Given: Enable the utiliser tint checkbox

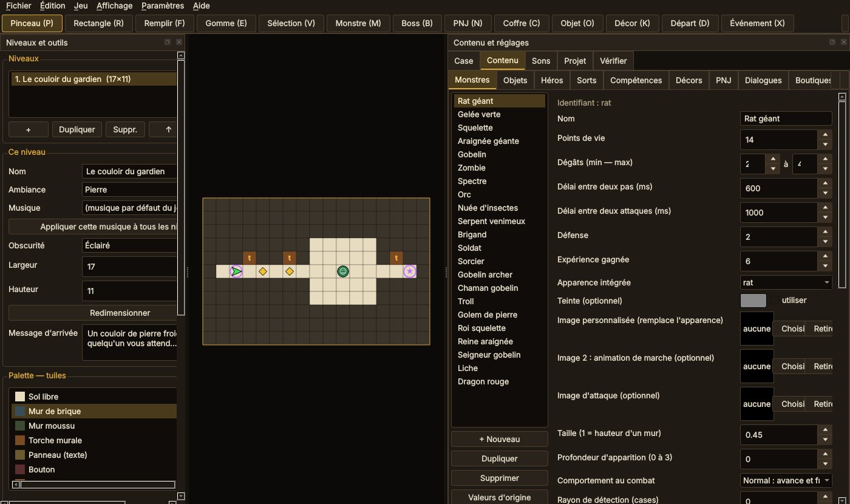Looking at the screenshot, I should 775,300.
